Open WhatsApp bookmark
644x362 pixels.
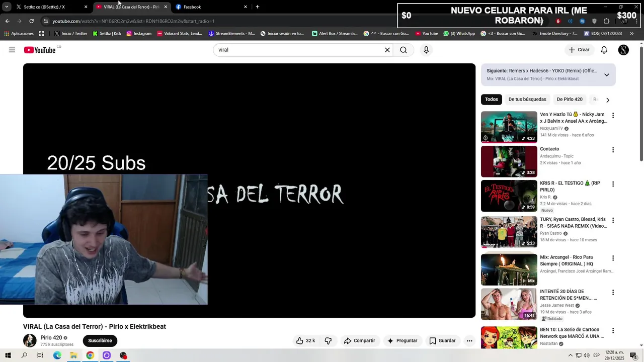point(459,34)
